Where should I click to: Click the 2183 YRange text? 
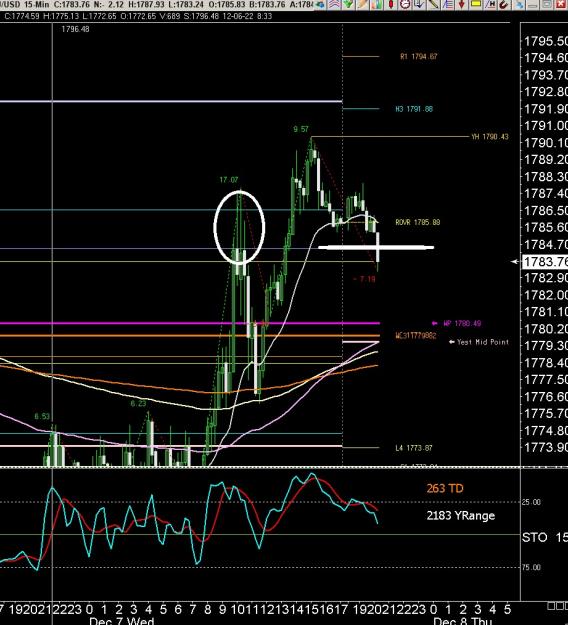point(461,515)
